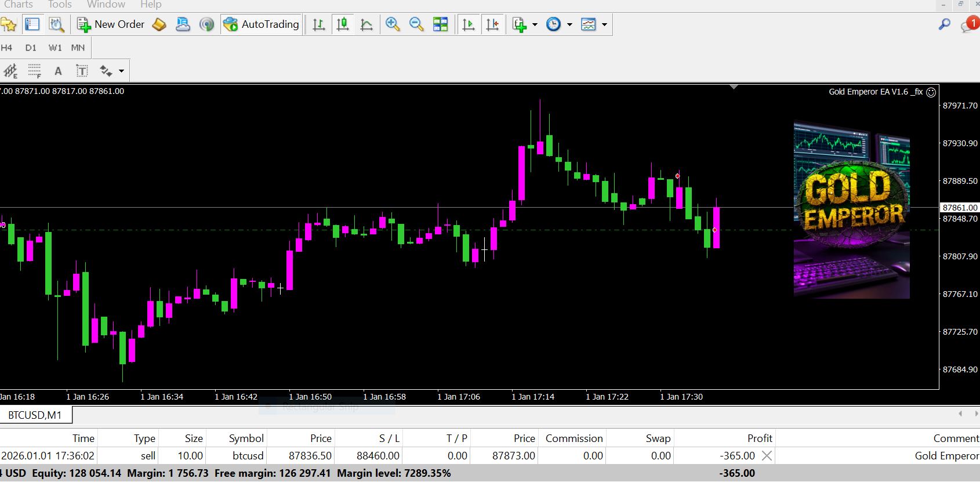Enable chart shift icon
Screen dimensions: 980x482
pos(492,24)
